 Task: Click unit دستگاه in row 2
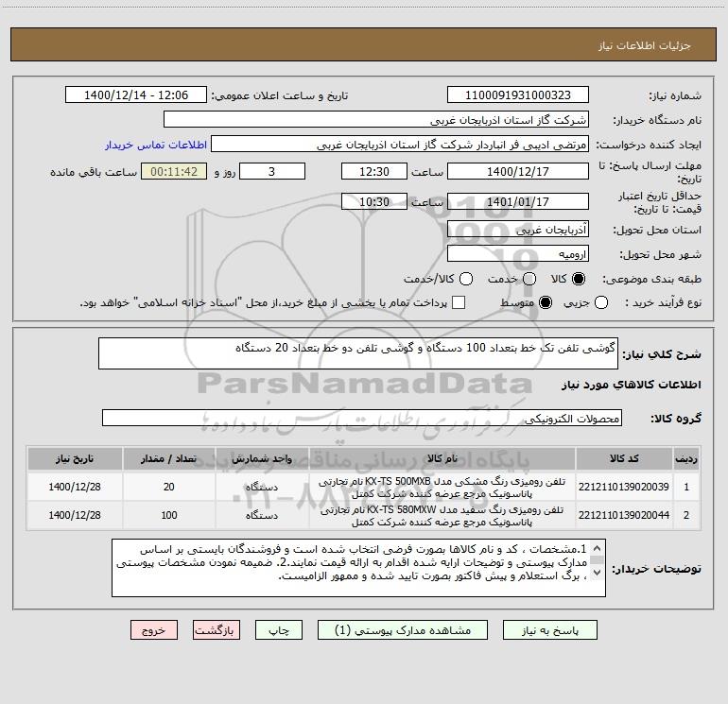point(262,515)
